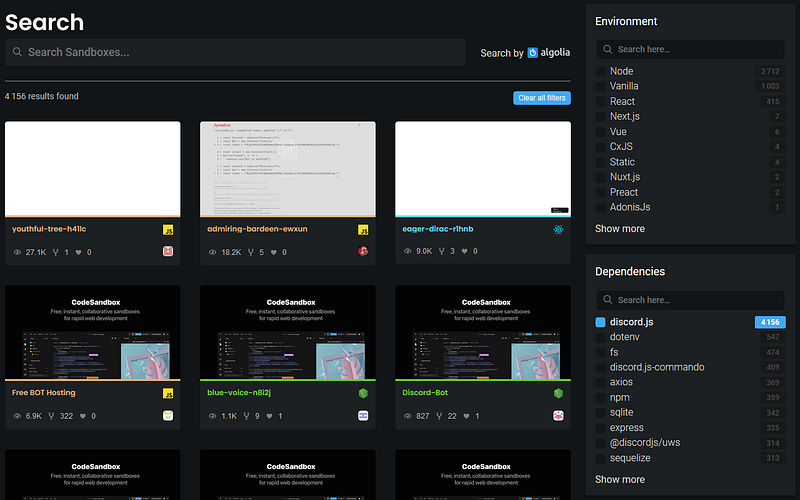Uncheck the discord.js dependency filter
Image resolution: width=800 pixels, height=500 pixels.
(x=601, y=322)
